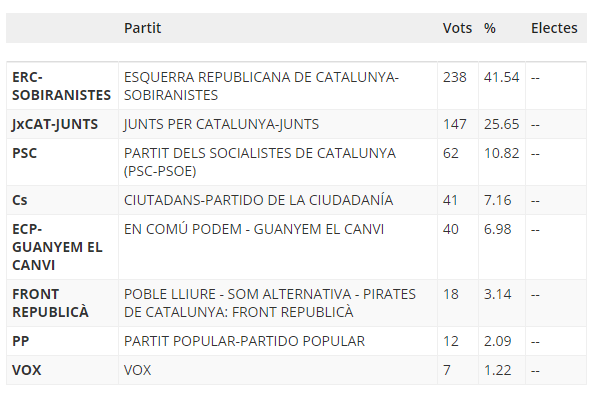Select the ERC-SOBIRANISTES row label
607x399 pixels.
pos(62,86)
